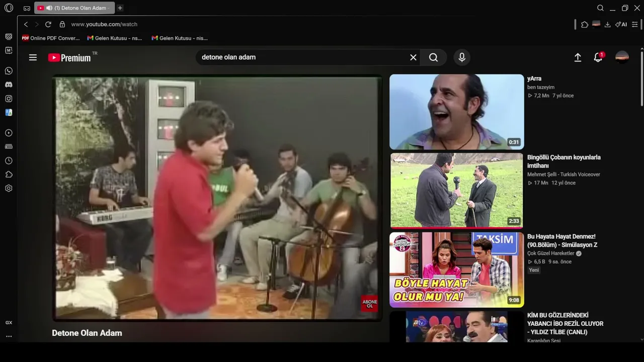Go forward to the next page
Viewport: 644px width, 362px height.
click(x=36, y=24)
